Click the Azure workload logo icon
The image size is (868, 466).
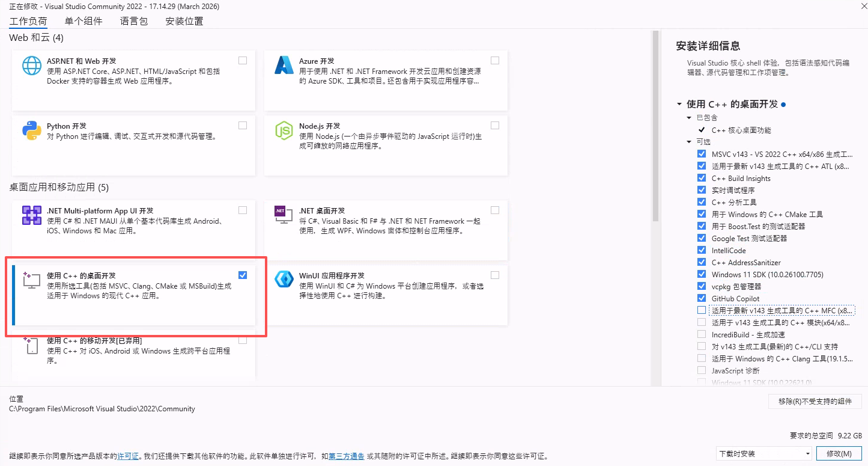pyautogui.click(x=284, y=65)
